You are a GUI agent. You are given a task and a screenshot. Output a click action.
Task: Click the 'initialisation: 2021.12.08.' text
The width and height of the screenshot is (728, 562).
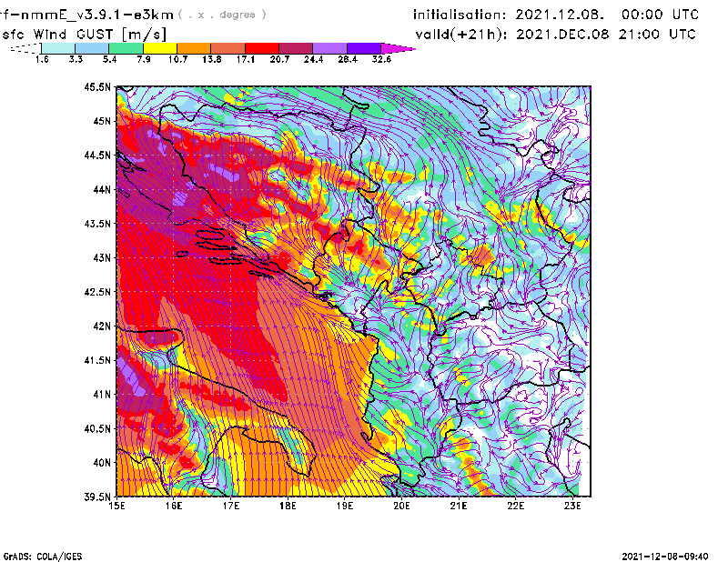pos(509,15)
